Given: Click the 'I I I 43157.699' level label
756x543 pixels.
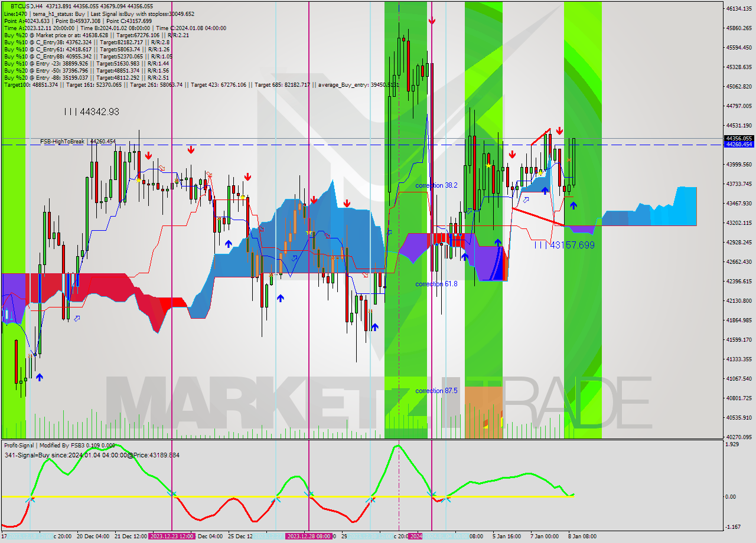Looking at the screenshot, I should click(563, 244).
